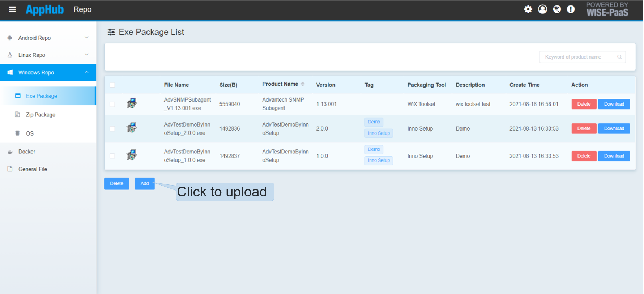The image size is (644, 294).
Task: Click the General File document icon
Action: 10,169
